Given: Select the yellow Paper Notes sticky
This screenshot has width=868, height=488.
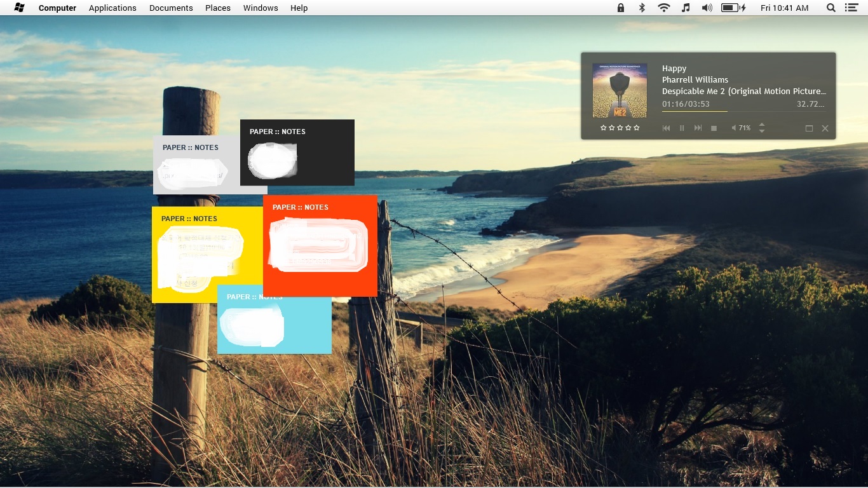Looking at the screenshot, I should 207,254.
